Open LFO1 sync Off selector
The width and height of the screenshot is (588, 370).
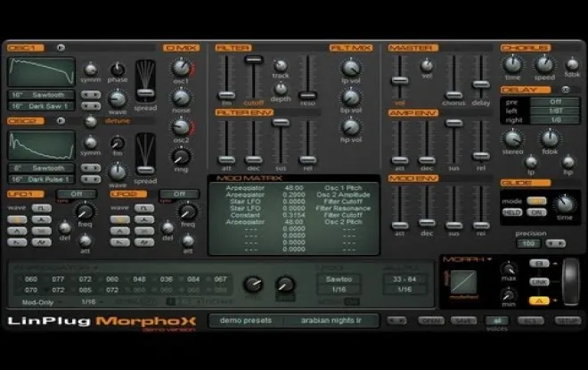[77, 194]
